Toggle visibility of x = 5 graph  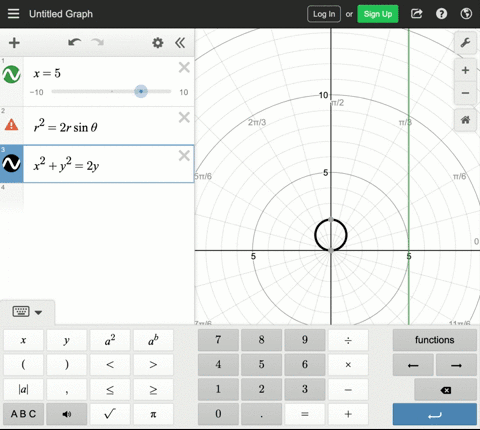(12, 74)
